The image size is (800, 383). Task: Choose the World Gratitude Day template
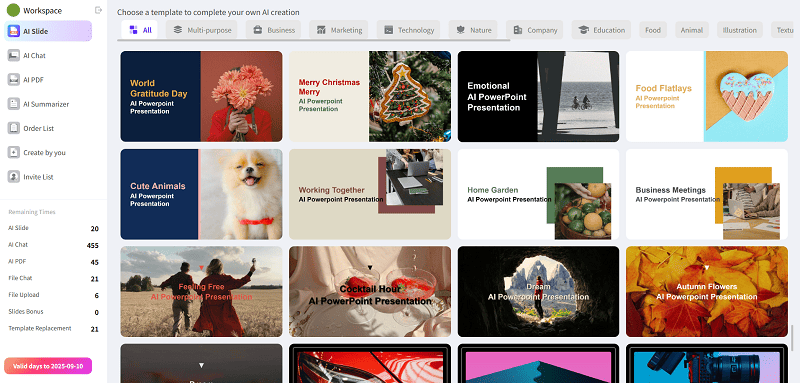tap(201, 96)
